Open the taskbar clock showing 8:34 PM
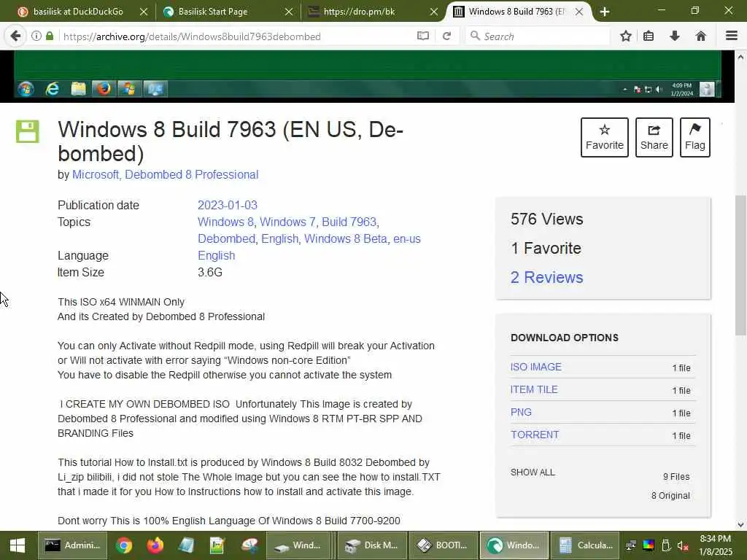 [716, 545]
